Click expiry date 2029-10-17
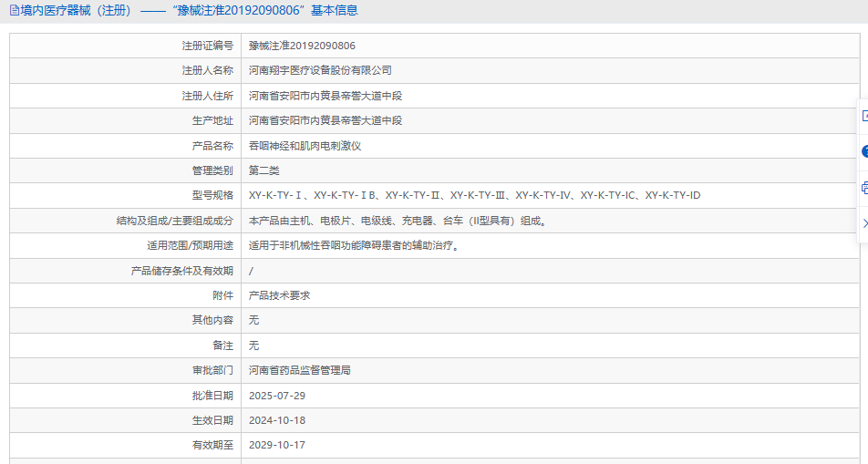This screenshot has width=868, height=464. pyautogui.click(x=277, y=445)
